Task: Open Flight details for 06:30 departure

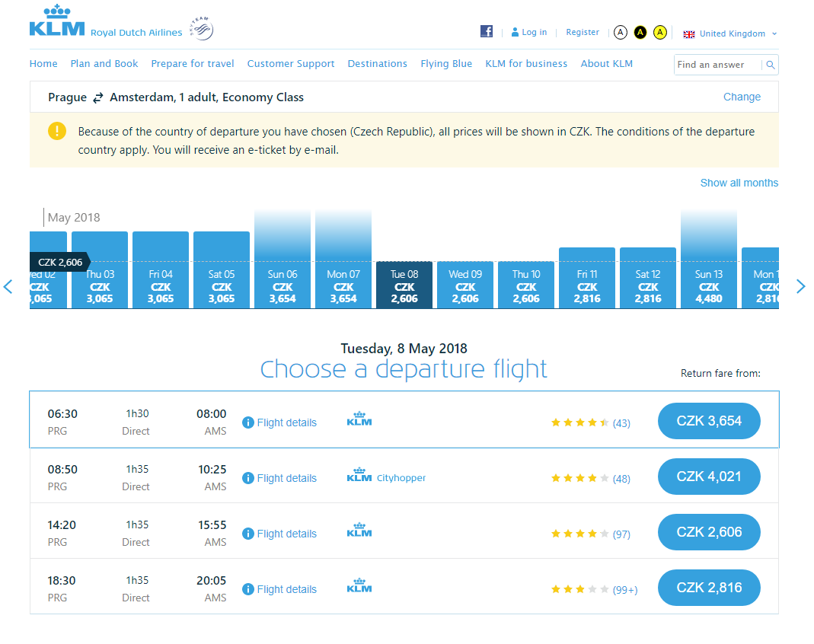Action: pos(286,422)
